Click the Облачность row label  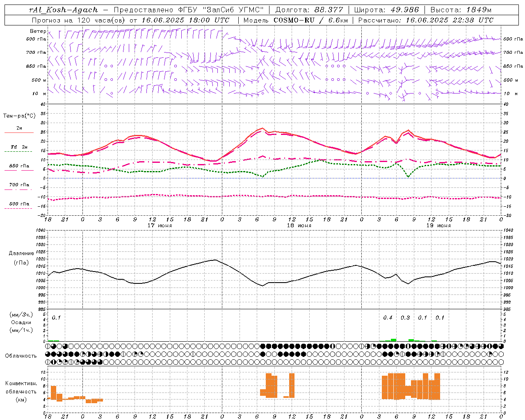(x=21, y=356)
